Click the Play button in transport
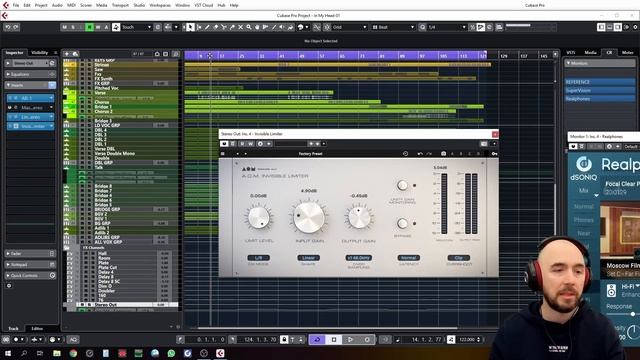Viewport: 640px width, 360px height. tap(350, 340)
